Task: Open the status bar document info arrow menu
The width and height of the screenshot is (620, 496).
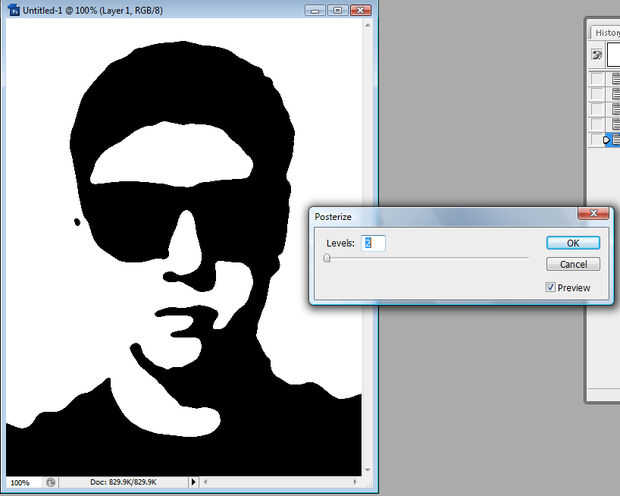Action: coord(193,482)
